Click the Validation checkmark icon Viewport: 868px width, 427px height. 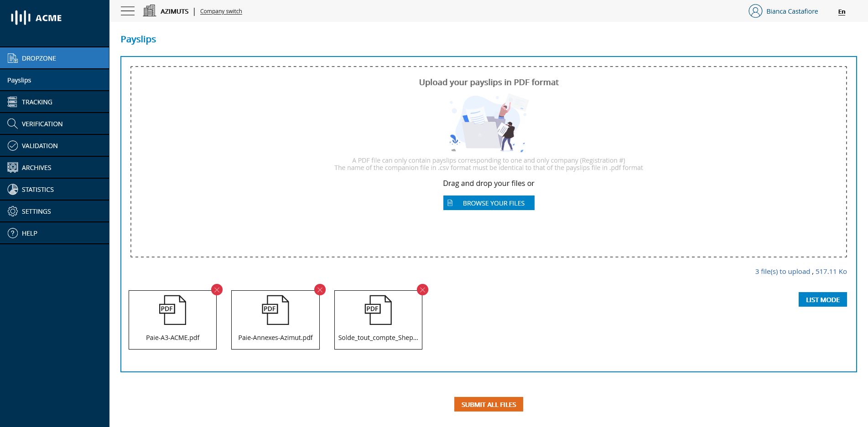(12, 145)
